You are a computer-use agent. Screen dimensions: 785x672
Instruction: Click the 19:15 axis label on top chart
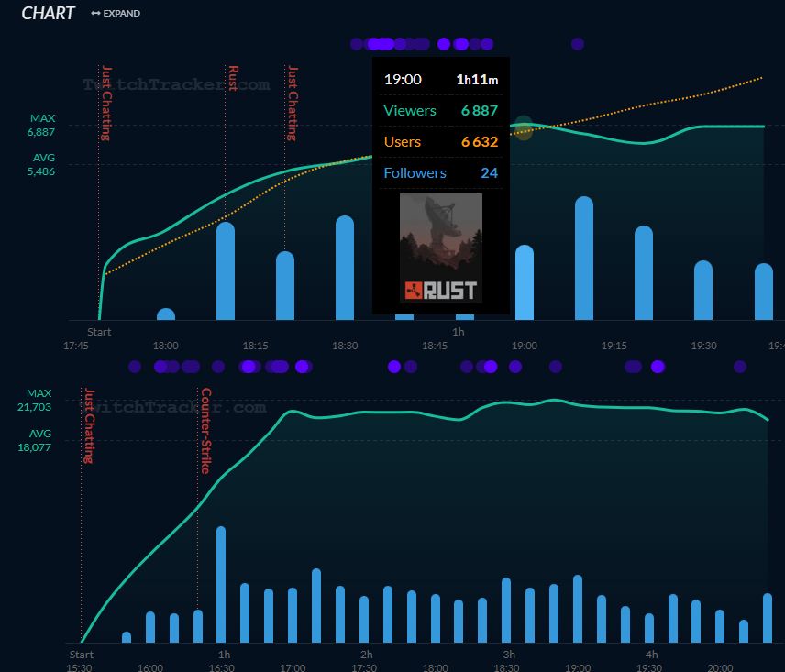614,346
